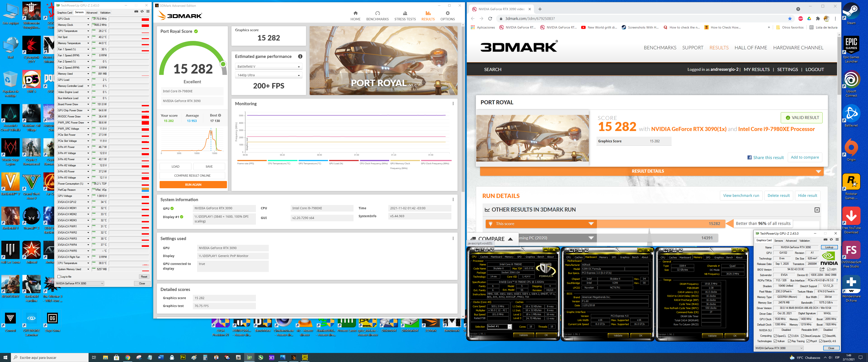868x362 pixels.
Task: Open BENCHMARKS in the 3DMark app toolbar
Action: 377,16
